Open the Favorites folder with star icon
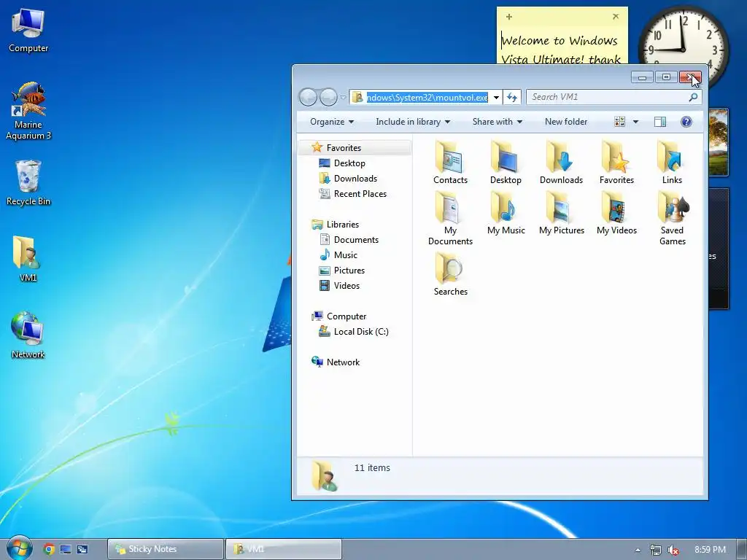Image resolution: width=747 pixels, height=560 pixels. click(x=616, y=163)
